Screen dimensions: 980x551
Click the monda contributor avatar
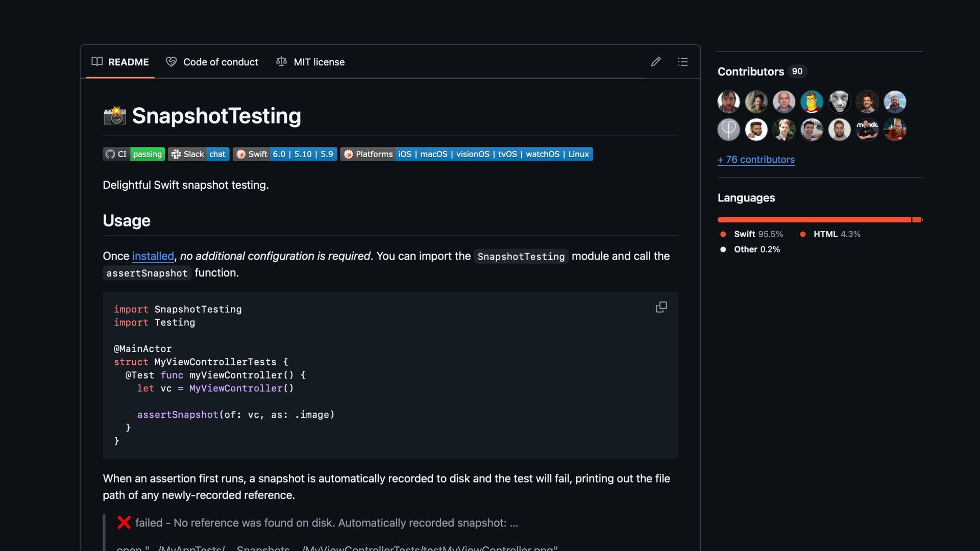(867, 130)
